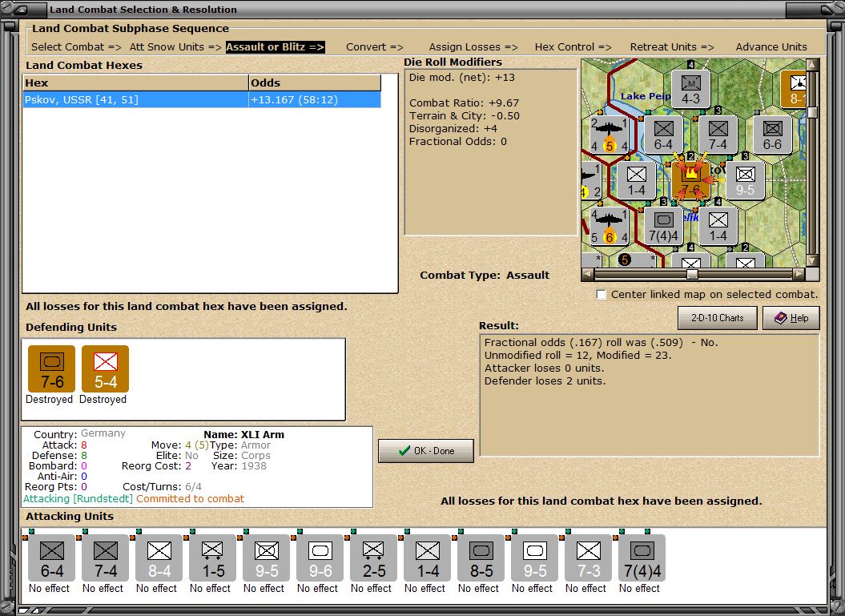Click the Combat Ratio: +9.67 line
The width and height of the screenshot is (845, 616).
pos(464,103)
